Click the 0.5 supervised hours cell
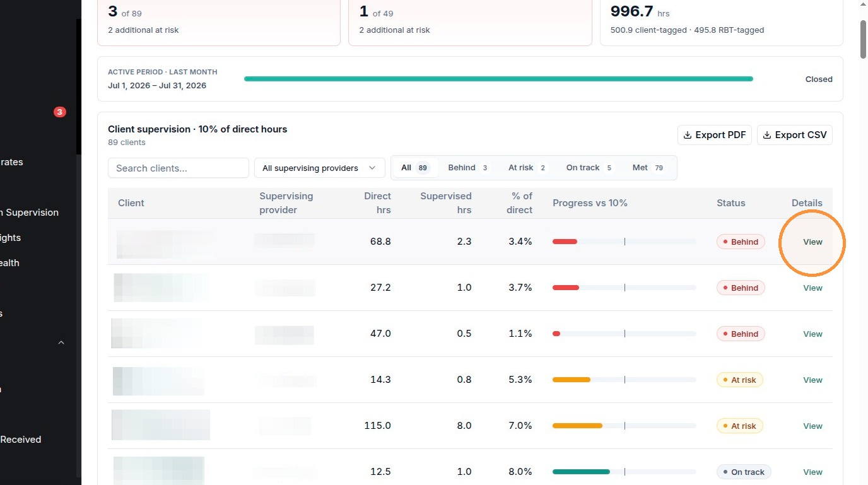The width and height of the screenshot is (868, 485). [464, 334]
